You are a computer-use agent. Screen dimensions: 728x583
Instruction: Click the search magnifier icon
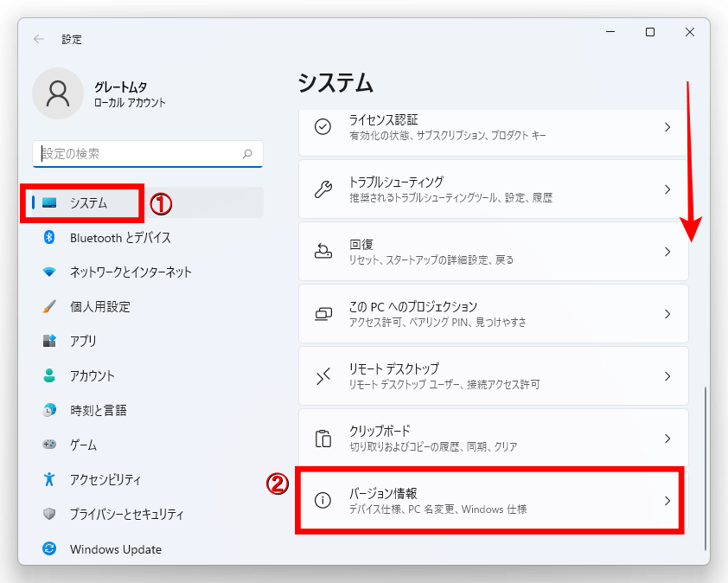[x=247, y=154]
